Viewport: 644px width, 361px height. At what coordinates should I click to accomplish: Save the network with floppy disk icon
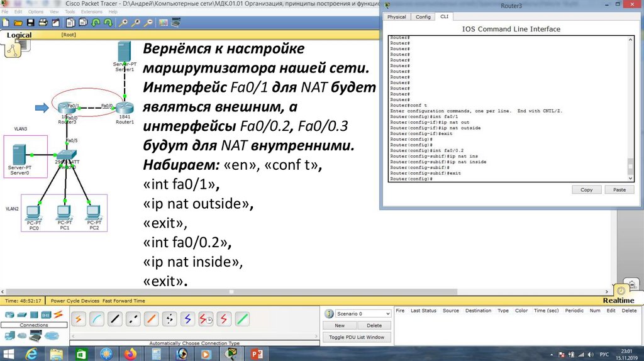pos(30,23)
